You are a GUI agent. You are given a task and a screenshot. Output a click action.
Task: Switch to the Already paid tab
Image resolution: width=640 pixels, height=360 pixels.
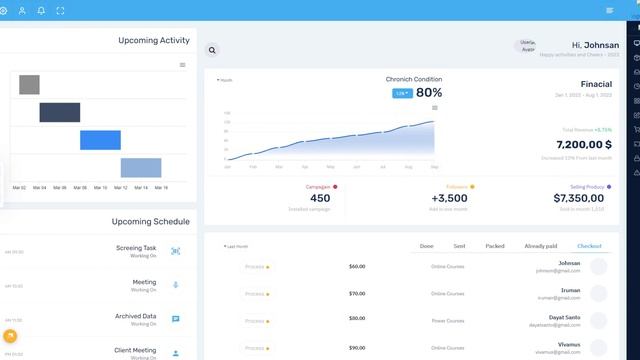(540, 246)
